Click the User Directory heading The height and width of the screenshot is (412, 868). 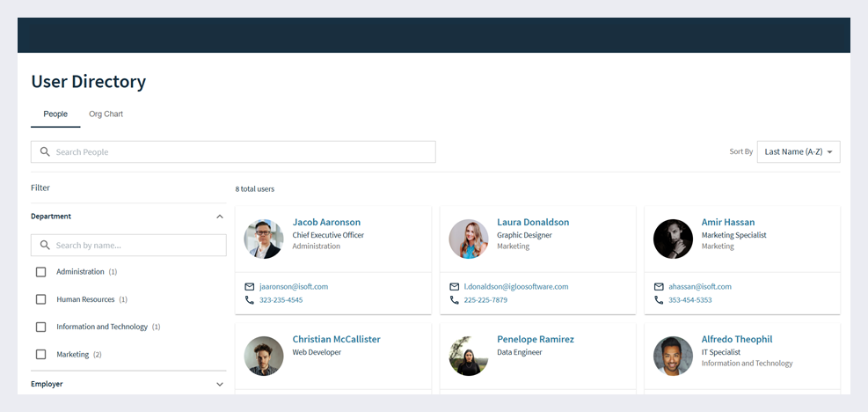(x=89, y=82)
